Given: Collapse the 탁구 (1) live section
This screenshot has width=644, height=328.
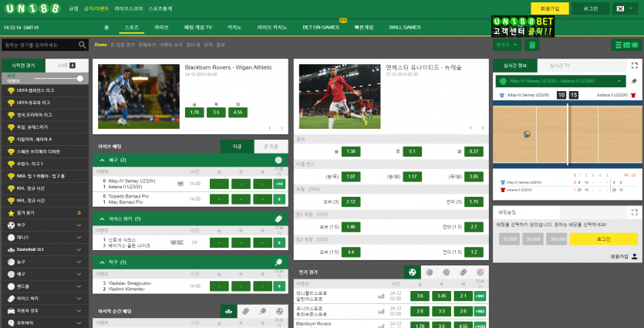Looking at the screenshot, I should pos(103,262).
